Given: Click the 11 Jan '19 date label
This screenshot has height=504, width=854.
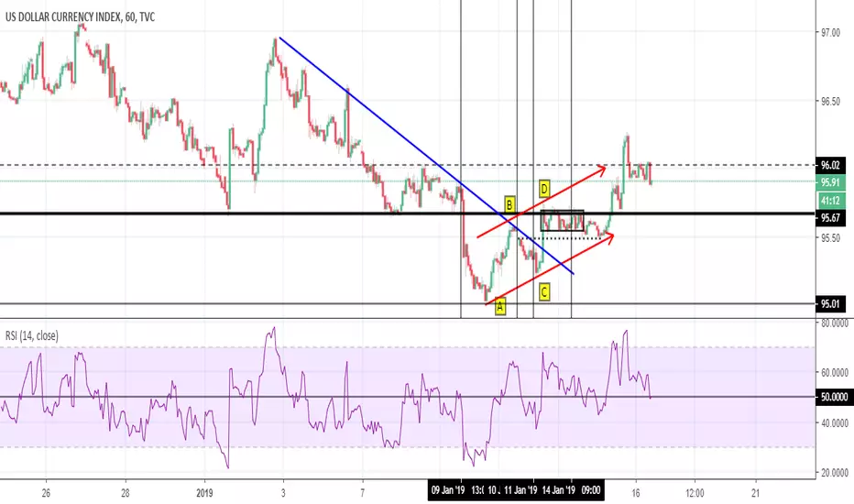Looking at the screenshot, I should coord(520,490).
